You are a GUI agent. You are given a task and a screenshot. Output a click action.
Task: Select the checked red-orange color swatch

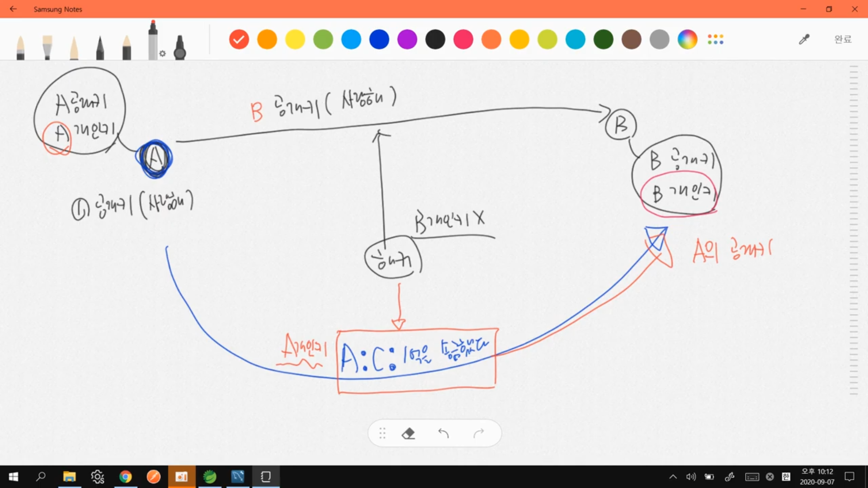239,40
